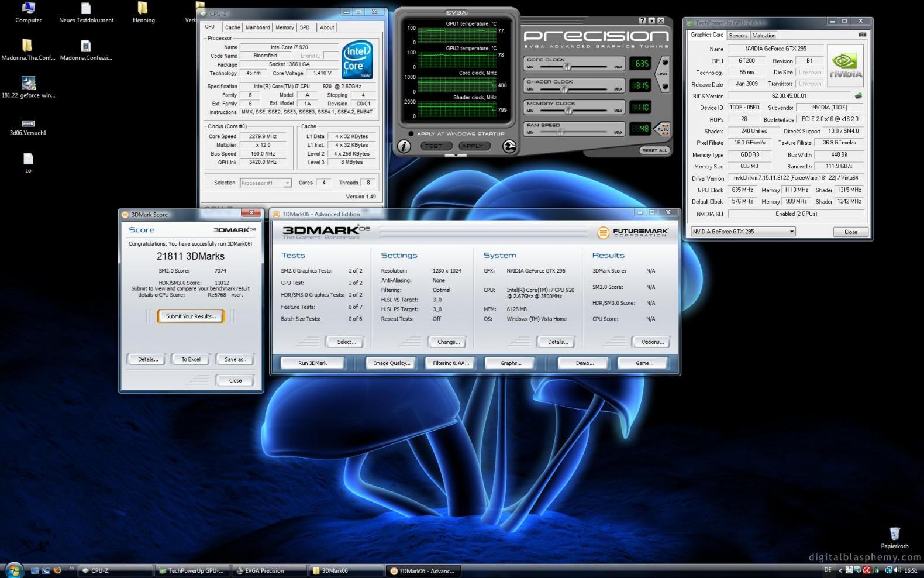Switch to the Sensors tab in GPU-Z
Image resolution: width=924 pixels, height=578 pixels.
(x=738, y=35)
